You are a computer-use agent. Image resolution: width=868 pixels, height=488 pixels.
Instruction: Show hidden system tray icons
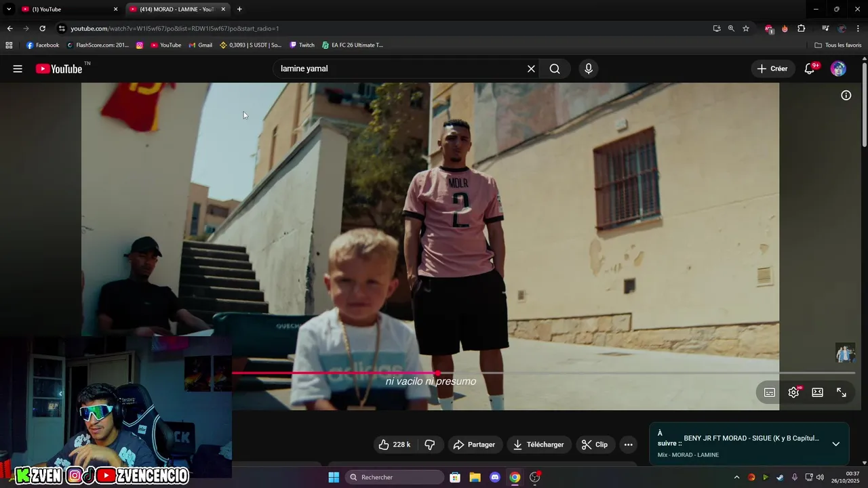coord(736,477)
